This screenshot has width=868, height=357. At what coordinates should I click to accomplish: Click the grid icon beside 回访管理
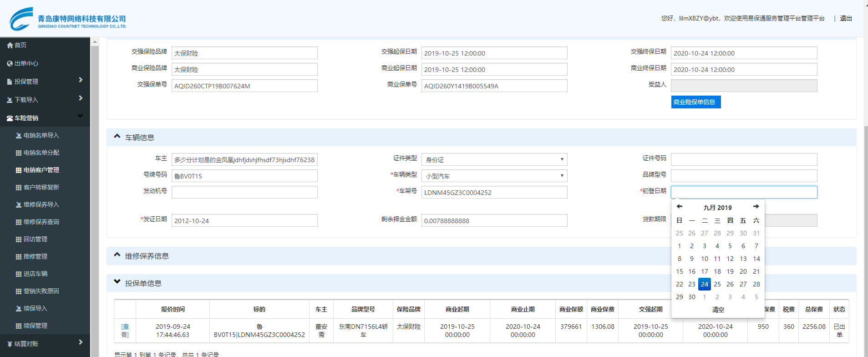click(19, 240)
